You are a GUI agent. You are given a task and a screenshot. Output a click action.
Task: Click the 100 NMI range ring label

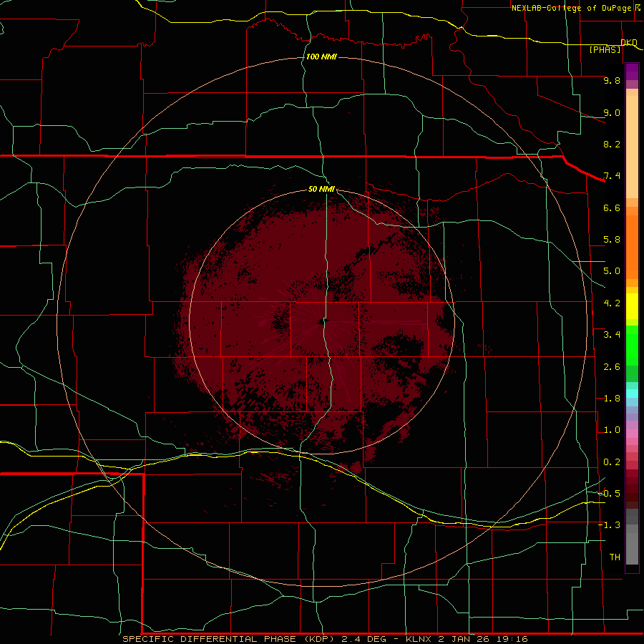(321, 57)
